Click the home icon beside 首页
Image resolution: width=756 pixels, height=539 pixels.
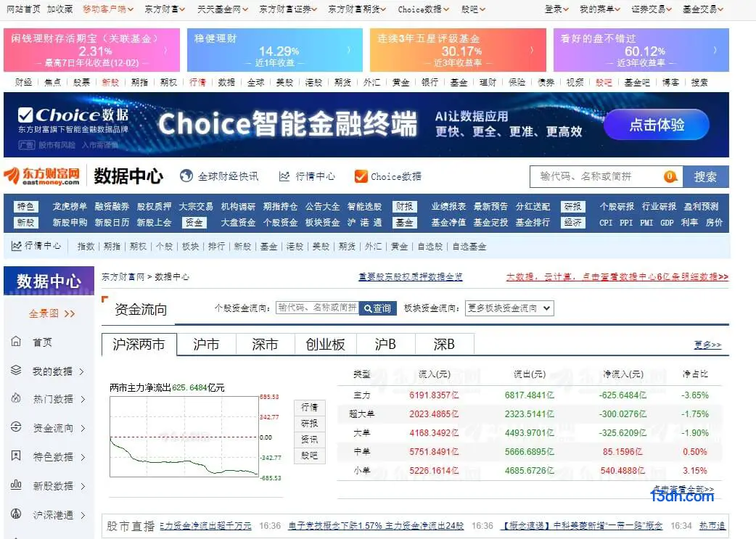click(16, 342)
